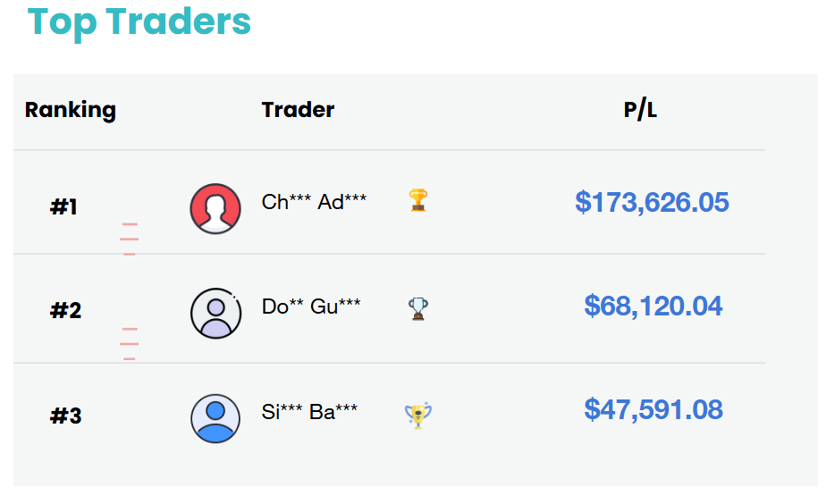
Task: Click the Ranking column header
Action: click(x=71, y=110)
